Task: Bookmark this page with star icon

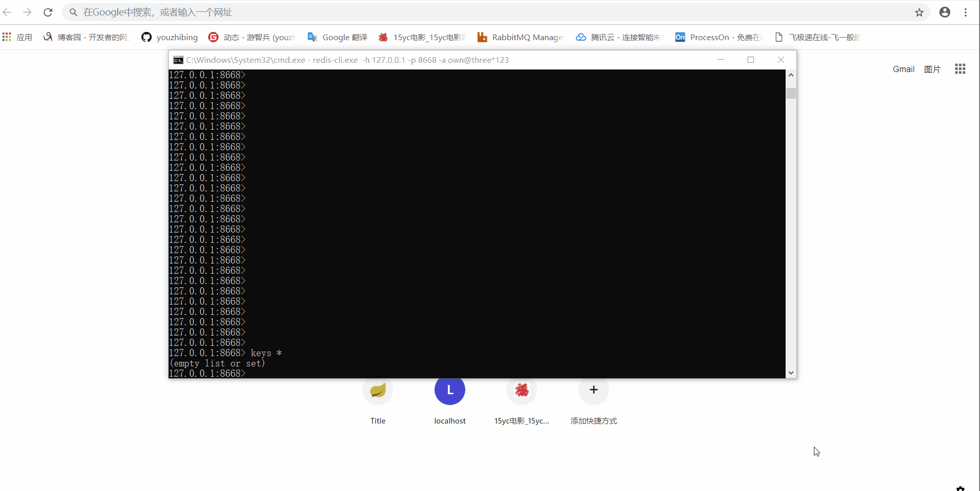Action: click(x=919, y=12)
